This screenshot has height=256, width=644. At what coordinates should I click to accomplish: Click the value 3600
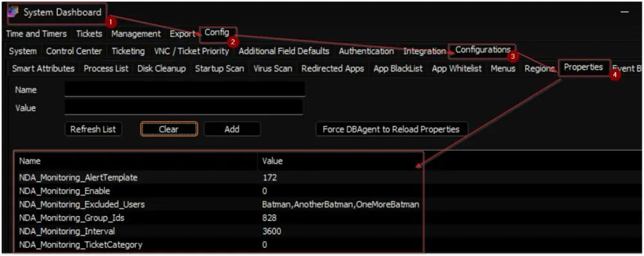pyautogui.click(x=272, y=231)
